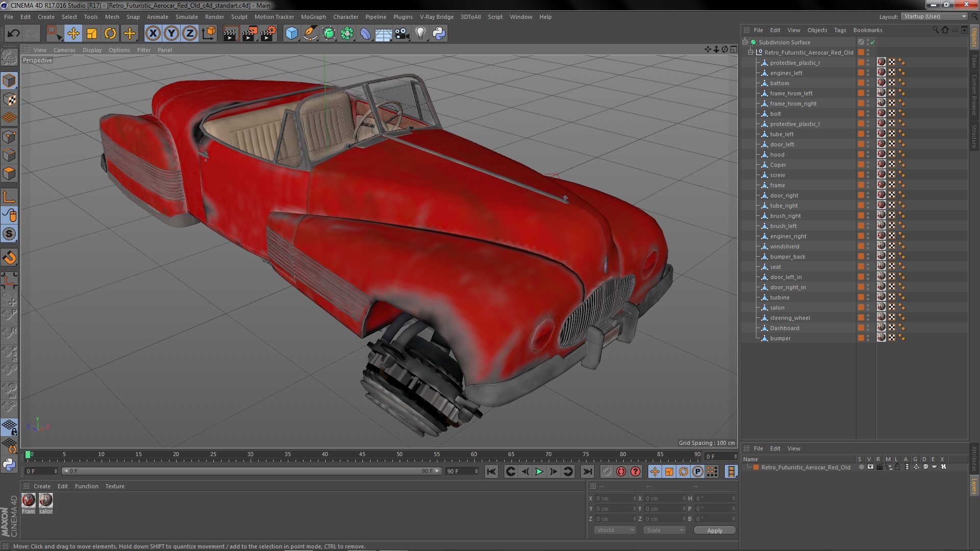
Task: Open the MoGraph menu
Action: coord(313,17)
